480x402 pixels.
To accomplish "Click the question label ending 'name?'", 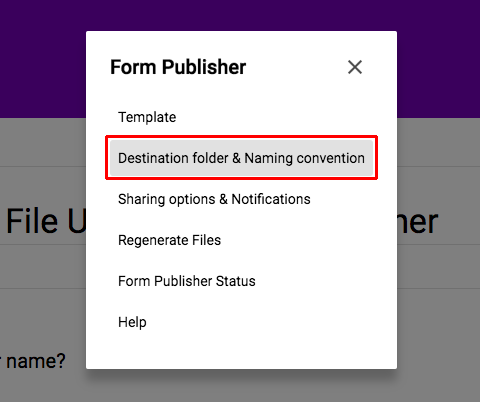I will [33, 361].
